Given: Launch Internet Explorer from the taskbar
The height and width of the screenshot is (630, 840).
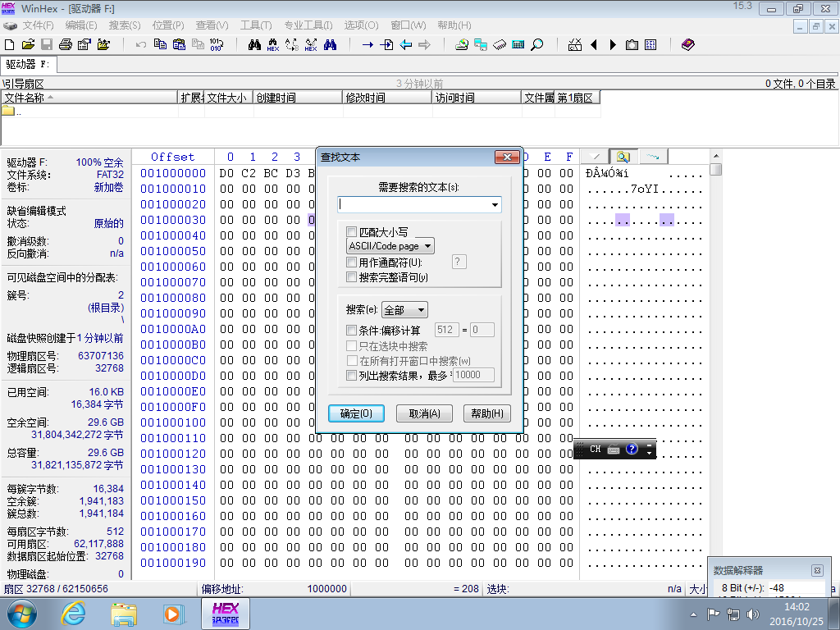Looking at the screenshot, I should tap(73, 614).
